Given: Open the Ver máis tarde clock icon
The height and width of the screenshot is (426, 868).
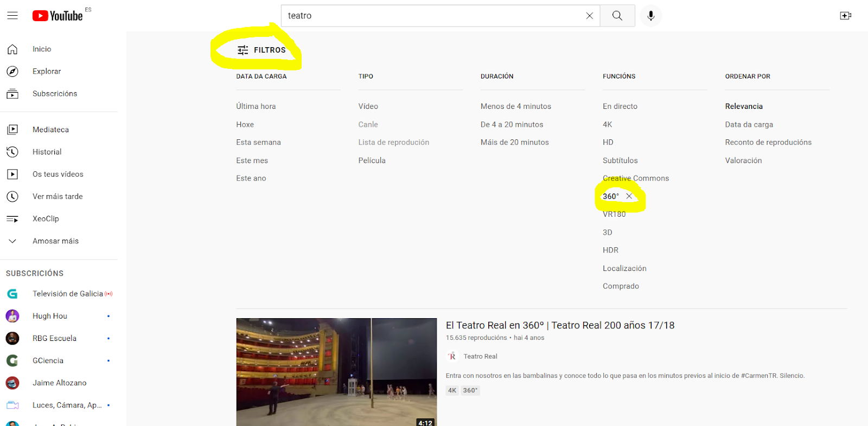Looking at the screenshot, I should pyautogui.click(x=12, y=196).
